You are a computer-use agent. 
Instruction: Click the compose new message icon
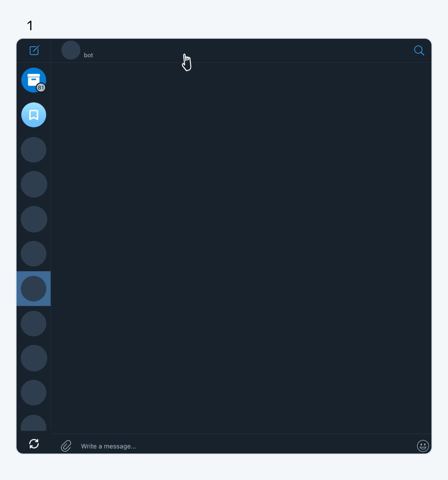tap(34, 50)
